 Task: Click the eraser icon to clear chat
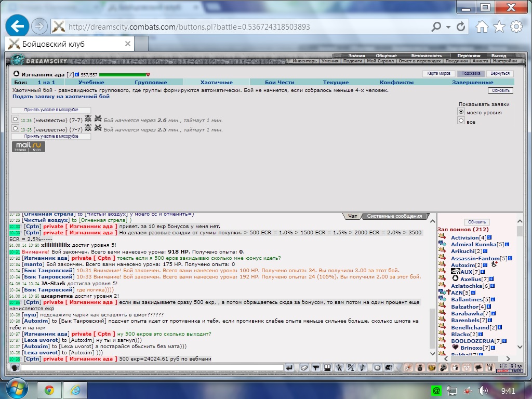click(x=304, y=368)
